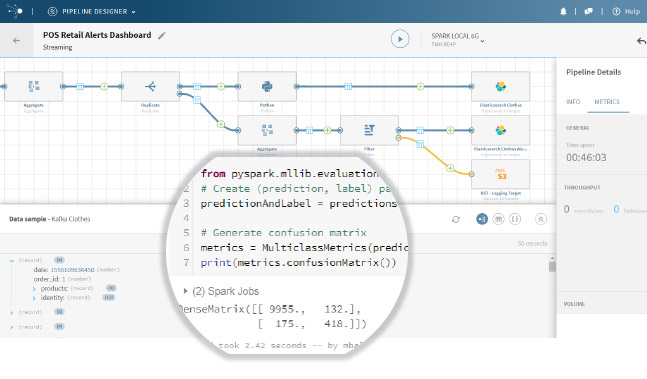Preview data on Replicate's lower branch output
The width and height of the screenshot is (647, 379).
point(197,100)
